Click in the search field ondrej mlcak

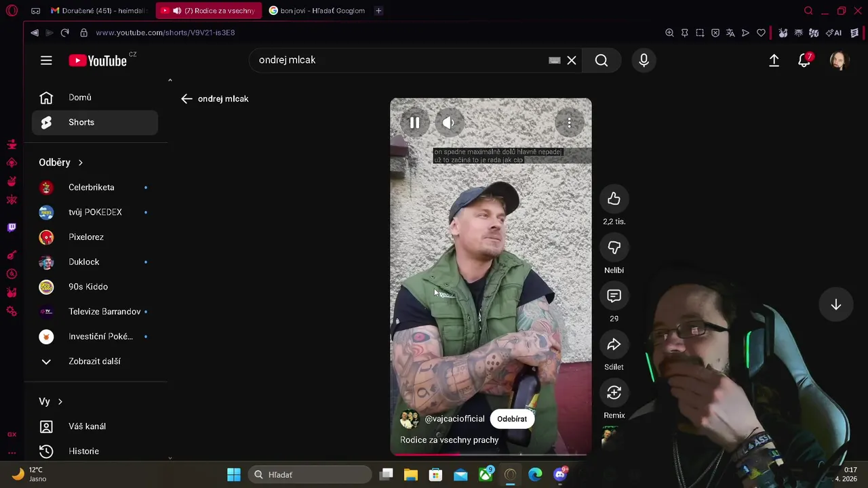pos(400,60)
